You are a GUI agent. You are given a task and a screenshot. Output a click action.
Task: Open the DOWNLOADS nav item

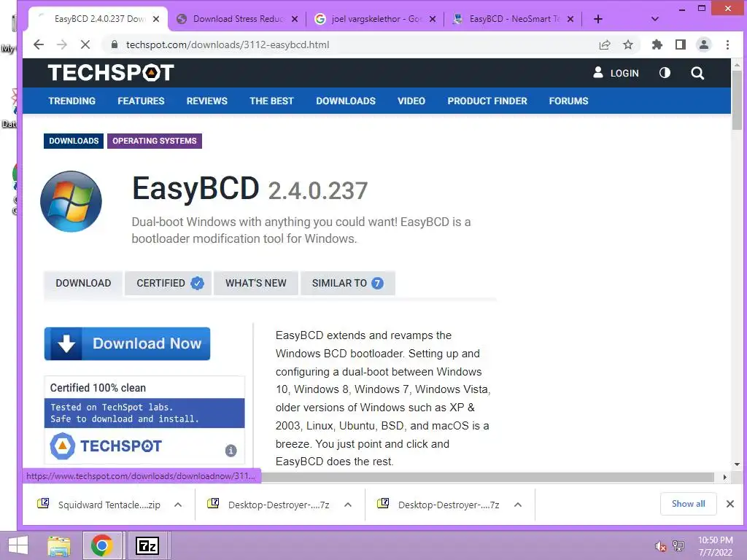pos(346,101)
